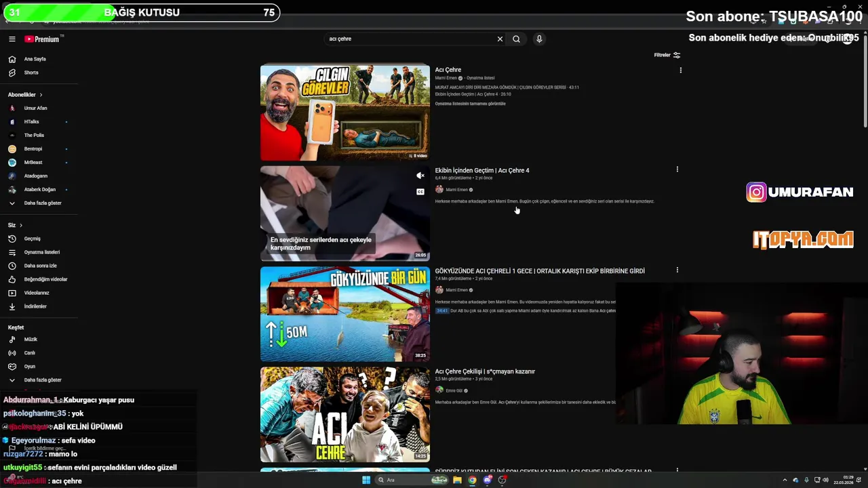
Task: Open Bentropi subscription channel
Action: (x=33, y=148)
